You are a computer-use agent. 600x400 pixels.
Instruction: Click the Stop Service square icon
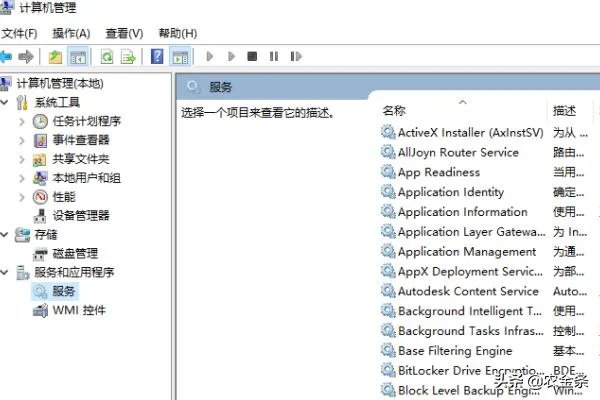[252, 57]
